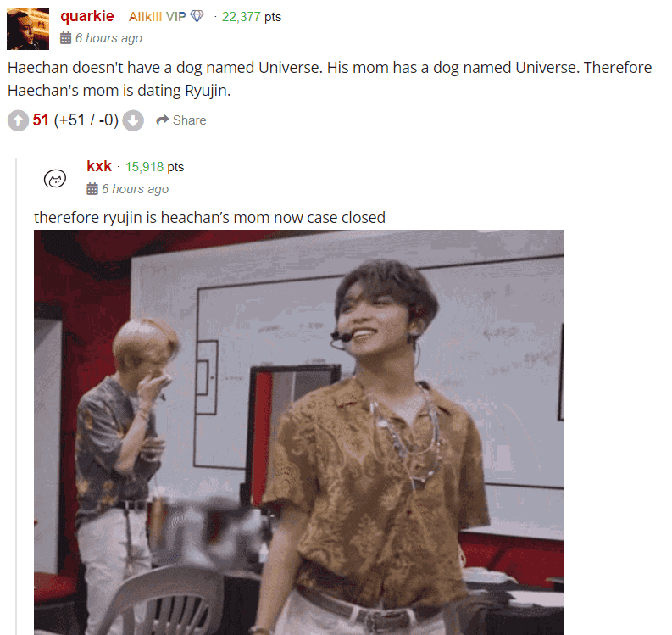Viewport: 672px width, 635px height.
Task: Click the Allkill VIP badge label
Action: [x=158, y=17]
